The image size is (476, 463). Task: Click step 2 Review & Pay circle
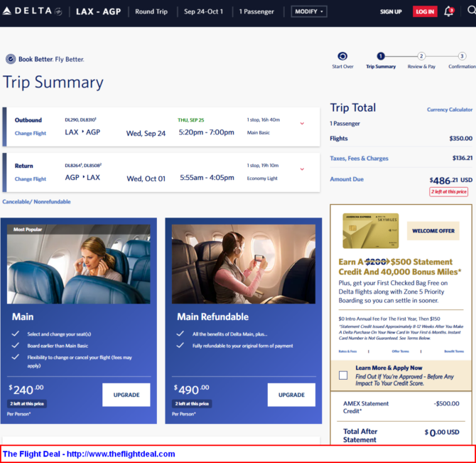click(x=421, y=56)
